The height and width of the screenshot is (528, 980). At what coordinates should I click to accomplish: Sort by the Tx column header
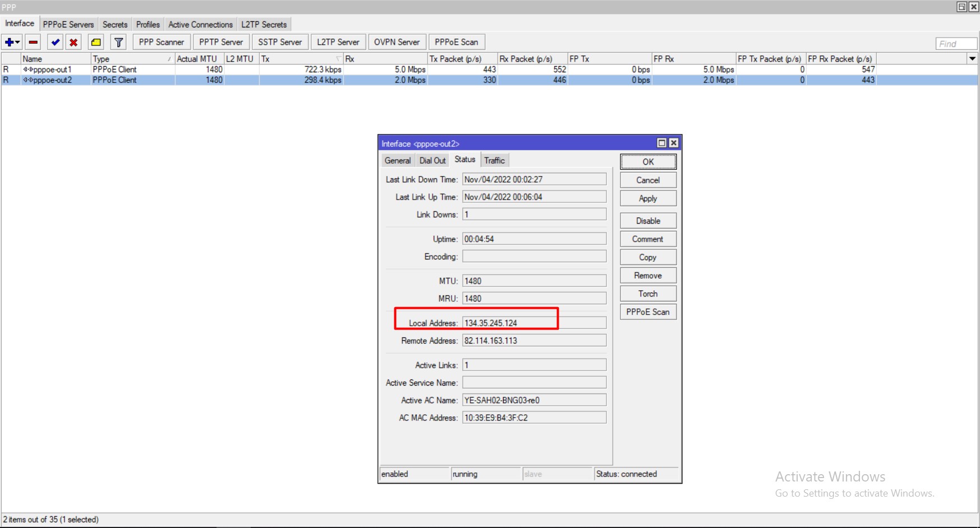coord(301,59)
